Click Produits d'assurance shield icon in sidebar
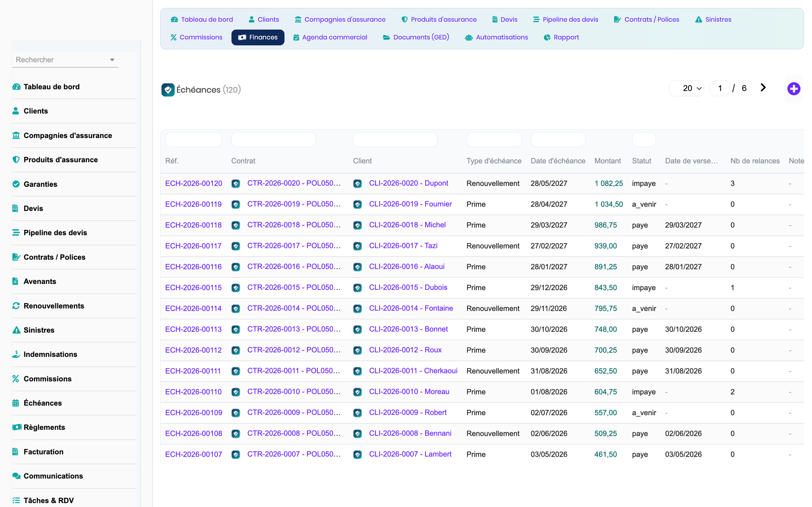Viewport: 812px width, 507px height. tap(16, 160)
